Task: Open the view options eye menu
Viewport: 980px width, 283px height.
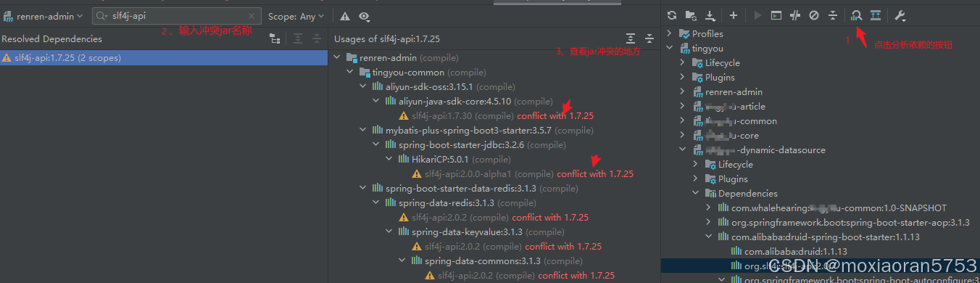Action: click(364, 16)
